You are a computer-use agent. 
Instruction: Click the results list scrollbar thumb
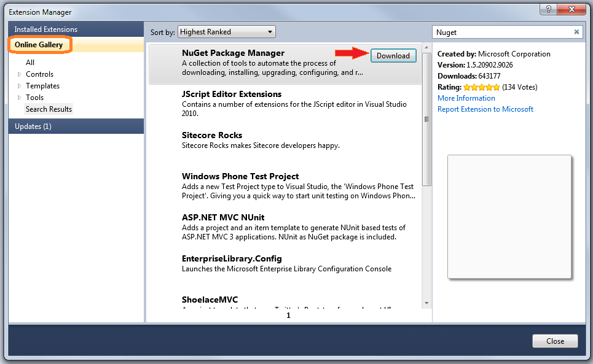tap(426, 119)
